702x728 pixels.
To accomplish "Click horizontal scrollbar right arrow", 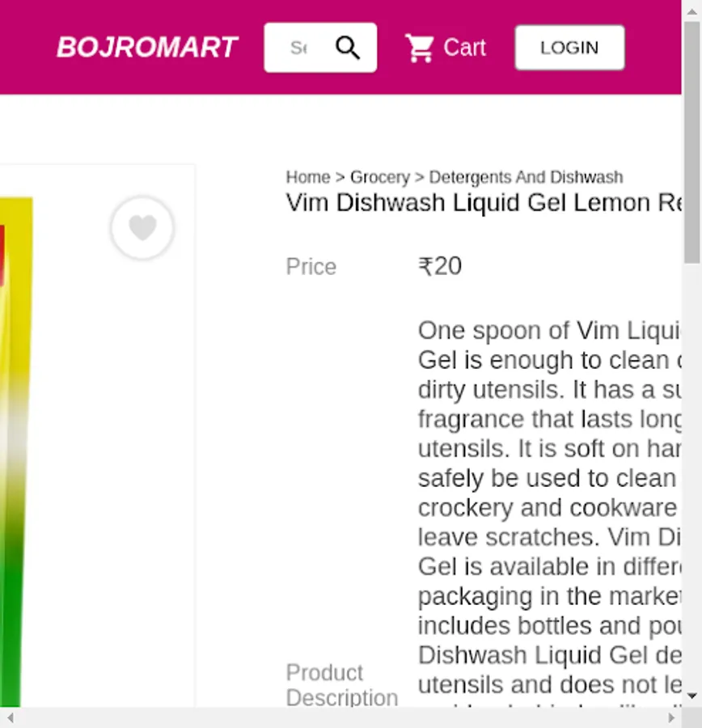I will click(x=671, y=717).
